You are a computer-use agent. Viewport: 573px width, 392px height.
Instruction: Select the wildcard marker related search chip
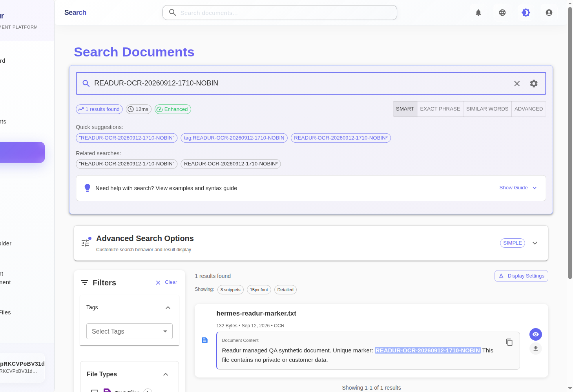[x=231, y=164]
